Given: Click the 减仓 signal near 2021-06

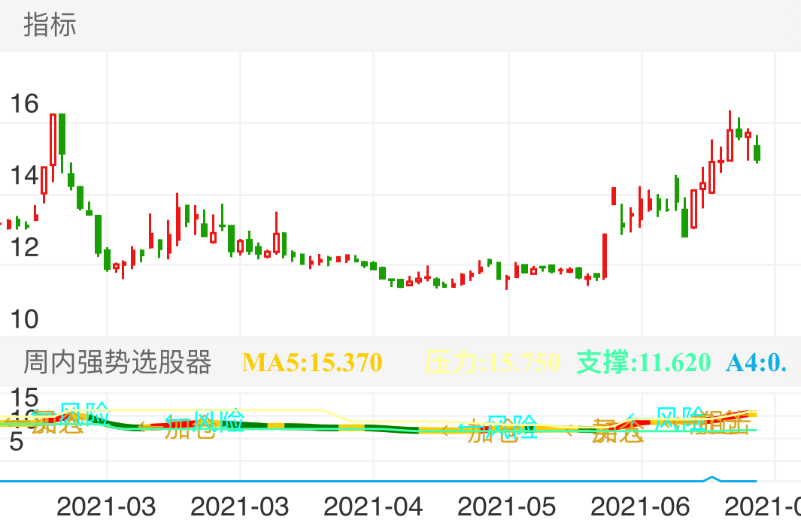Looking at the screenshot, I should 617,432.
